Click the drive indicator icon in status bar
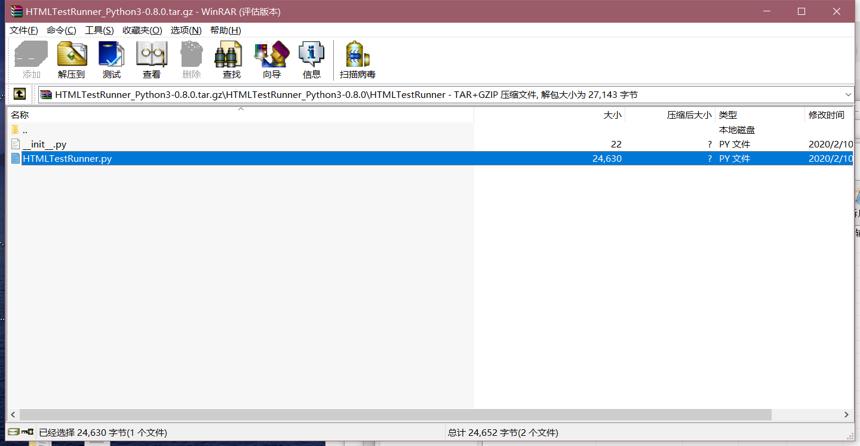This screenshot has width=860, height=446. pyautogui.click(x=21, y=432)
